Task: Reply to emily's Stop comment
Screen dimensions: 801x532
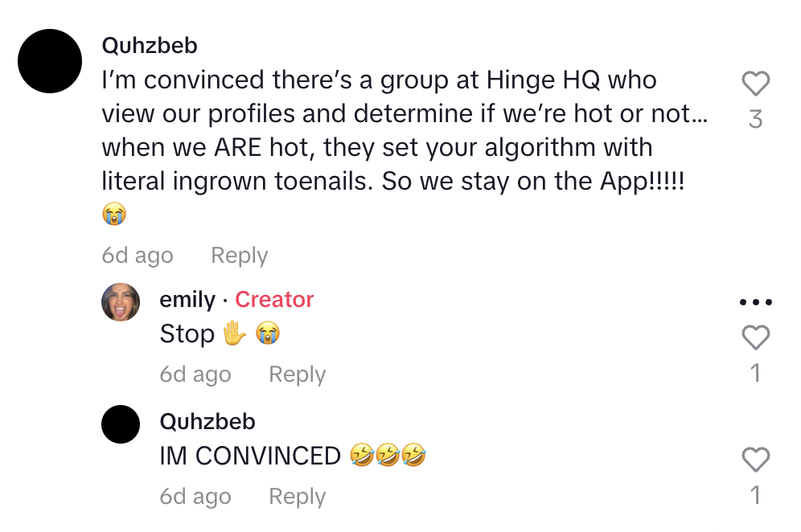Action: (x=298, y=374)
